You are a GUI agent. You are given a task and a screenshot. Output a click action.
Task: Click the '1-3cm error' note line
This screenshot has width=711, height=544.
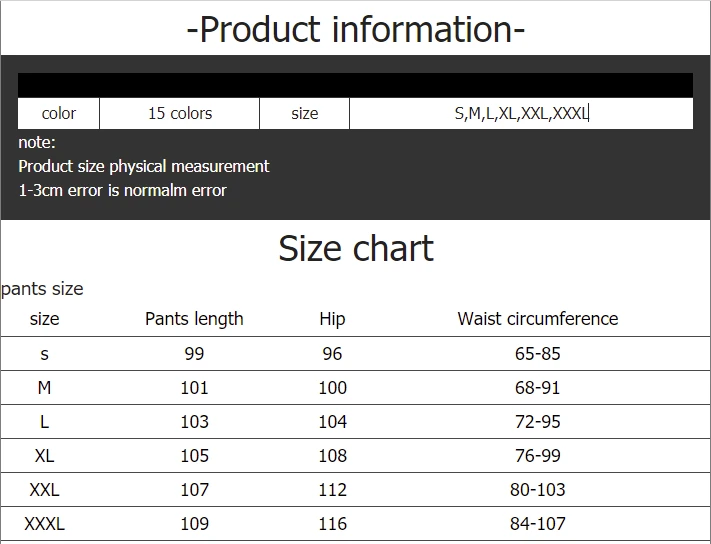122,190
